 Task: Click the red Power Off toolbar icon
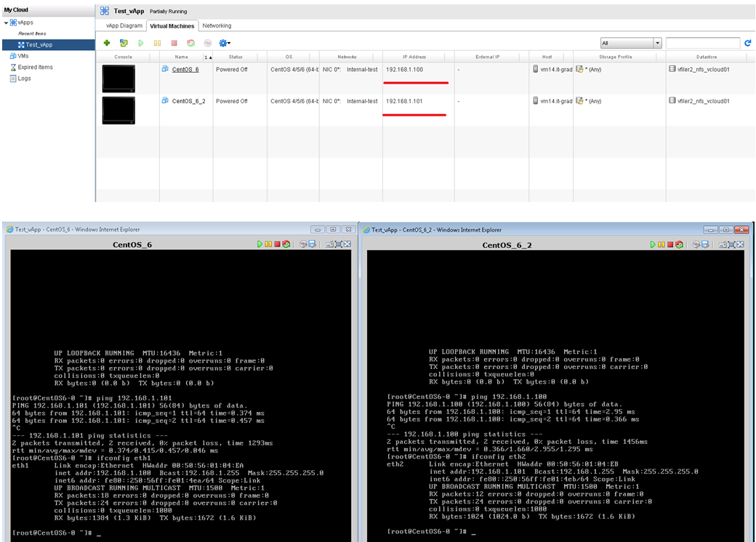(x=174, y=44)
